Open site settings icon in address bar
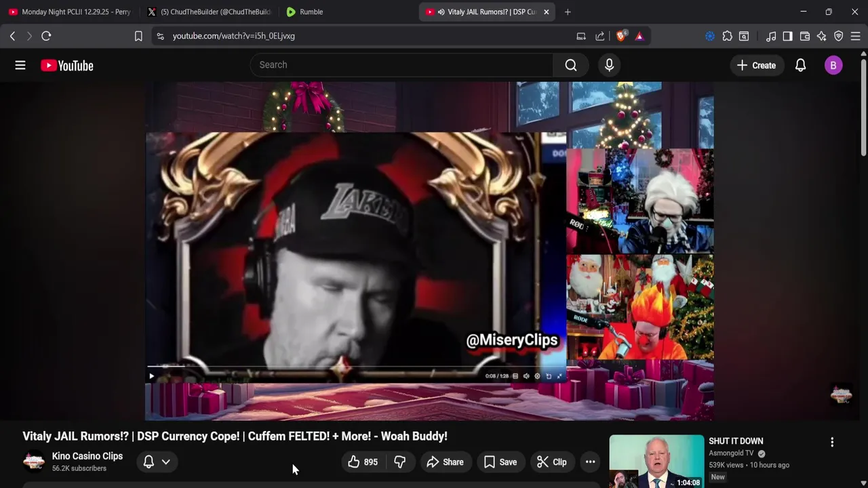 click(x=160, y=36)
